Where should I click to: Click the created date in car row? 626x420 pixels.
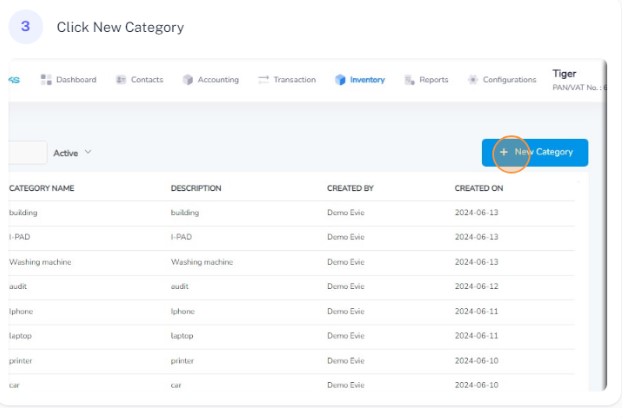coord(476,385)
